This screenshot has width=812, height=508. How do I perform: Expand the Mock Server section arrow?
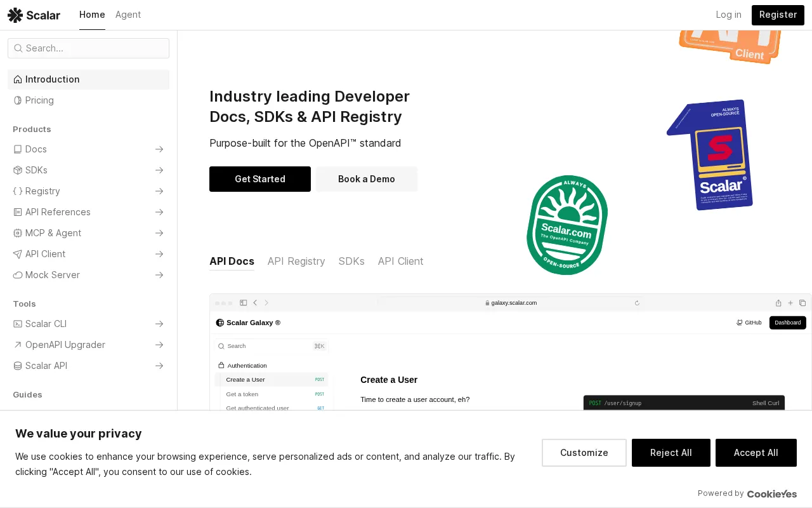click(159, 275)
